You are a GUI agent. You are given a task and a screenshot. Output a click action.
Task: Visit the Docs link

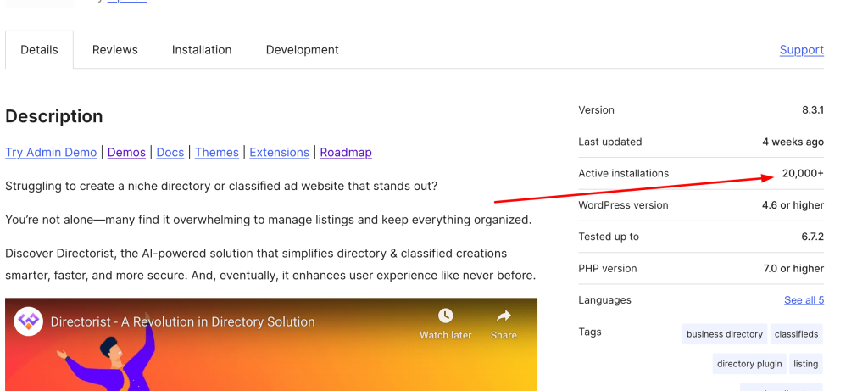tap(170, 153)
